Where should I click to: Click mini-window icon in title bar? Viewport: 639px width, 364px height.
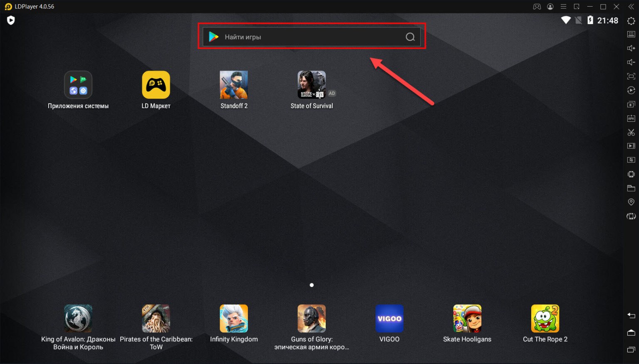click(x=577, y=7)
